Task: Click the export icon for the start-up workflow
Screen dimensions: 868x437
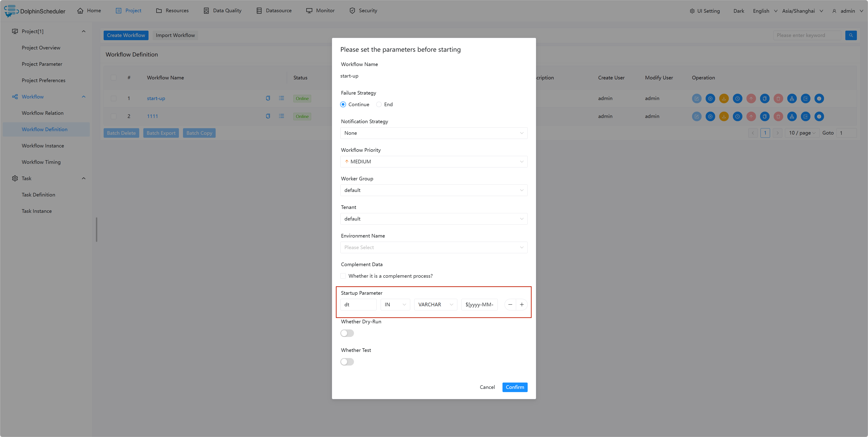Action: (805, 98)
